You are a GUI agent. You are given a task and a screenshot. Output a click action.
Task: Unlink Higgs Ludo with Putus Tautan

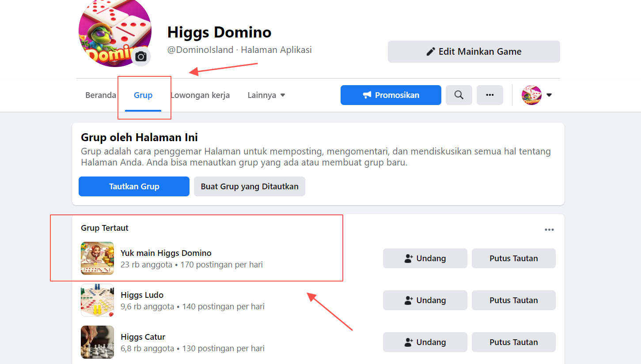tap(514, 300)
